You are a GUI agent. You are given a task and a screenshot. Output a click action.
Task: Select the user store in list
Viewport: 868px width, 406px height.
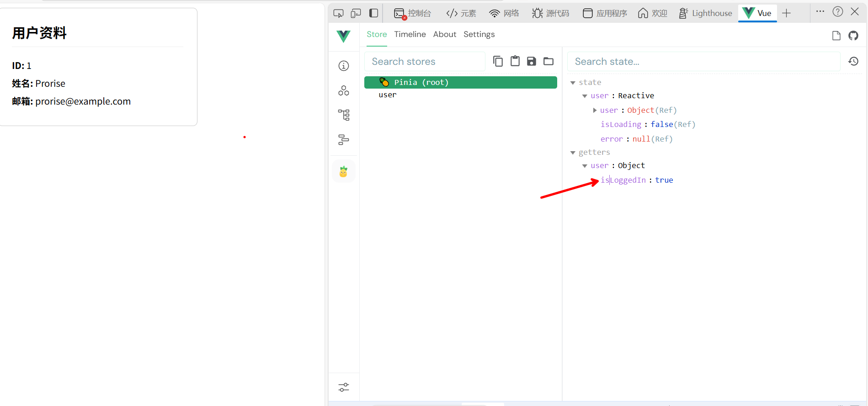[387, 95]
